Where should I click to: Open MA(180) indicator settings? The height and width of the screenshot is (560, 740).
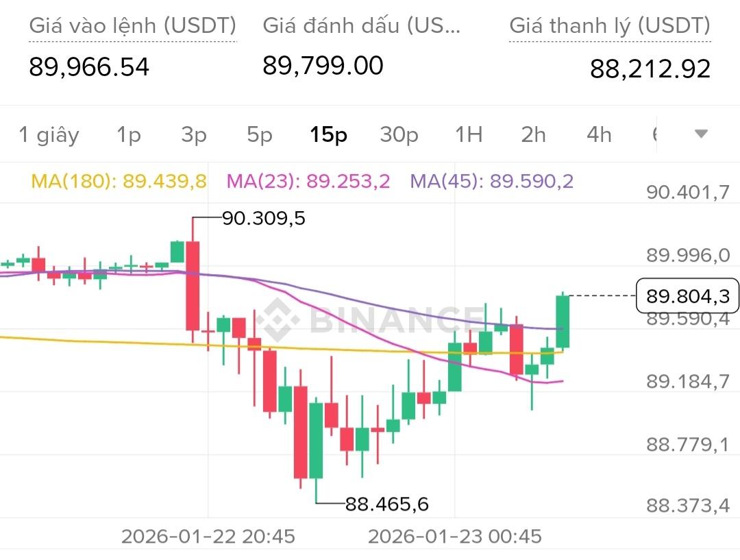click(x=120, y=181)
